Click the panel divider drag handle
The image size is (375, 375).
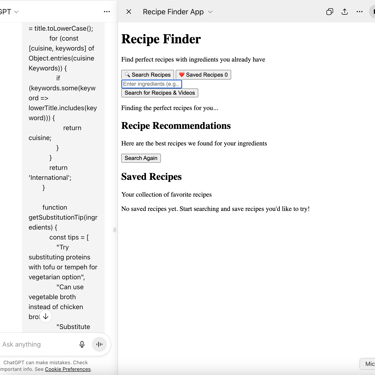click(115, 230)
